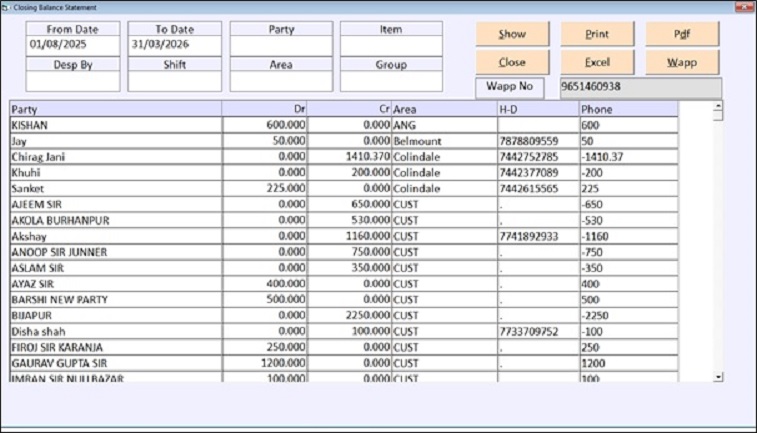Click the Belmount area cell
This screenshot has width=757, height=433.
[444, 141]
